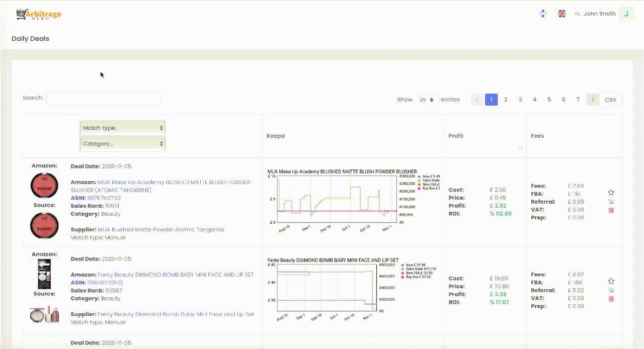Change the Show entries count dropdown
This screenshot has width=644, height=349.
pyautogui.click(x=427, y=100)
